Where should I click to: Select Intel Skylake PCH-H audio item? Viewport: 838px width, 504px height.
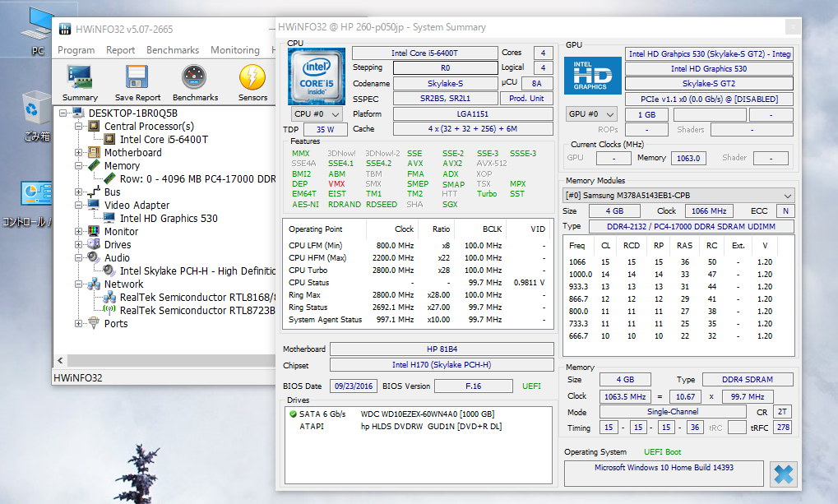tap(197, 271)
